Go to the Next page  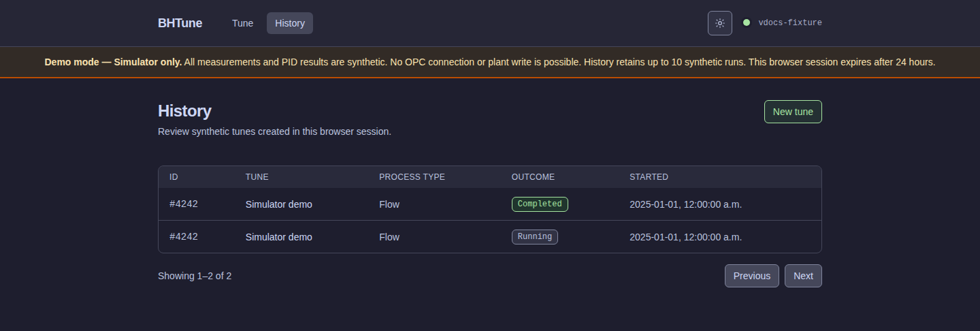(803, 276)
